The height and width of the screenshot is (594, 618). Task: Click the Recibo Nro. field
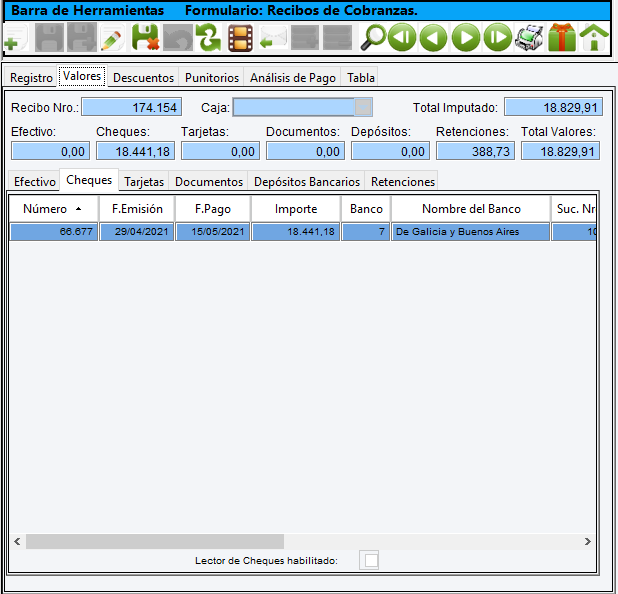click(x=132, y=107)
